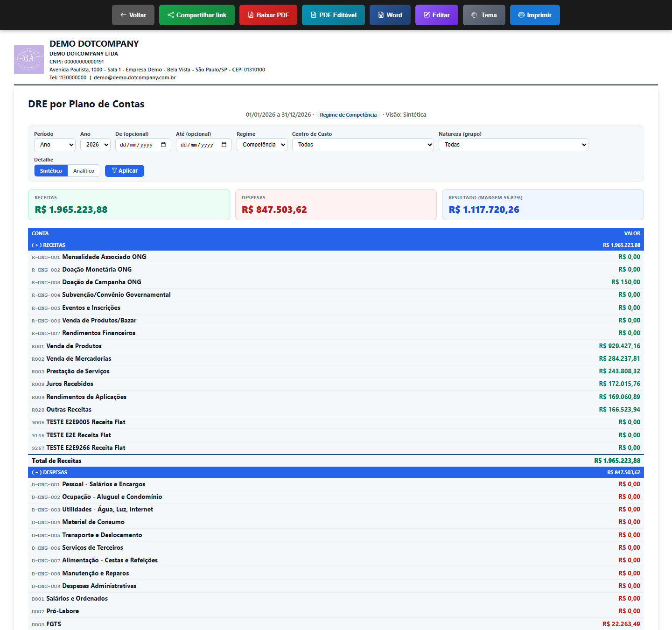
Task: Select the Serviços de Terceiros row
Action: pos(336,548)
